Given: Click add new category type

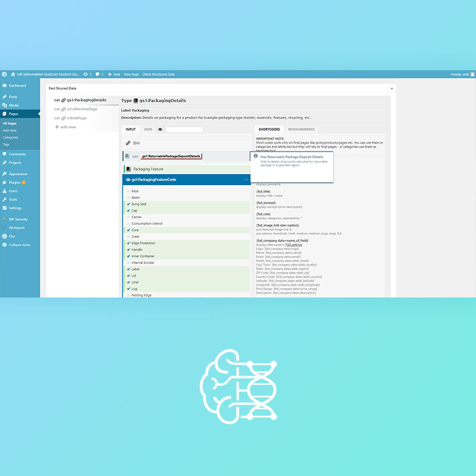Looking at the screenshot, I should point(65,127).
